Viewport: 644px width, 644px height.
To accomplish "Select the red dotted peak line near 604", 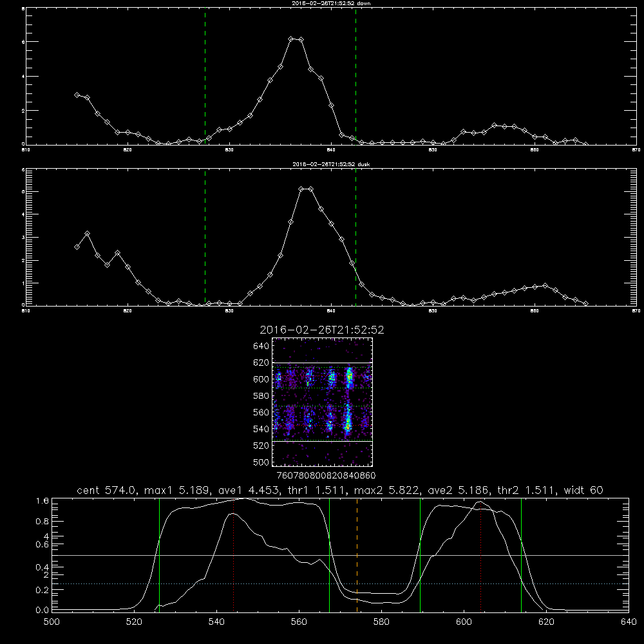I will coord(480,555).
